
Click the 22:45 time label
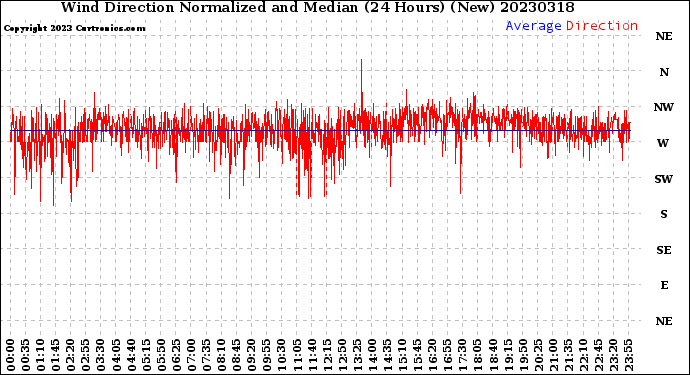pyautogui.click(x=598, y=355)
